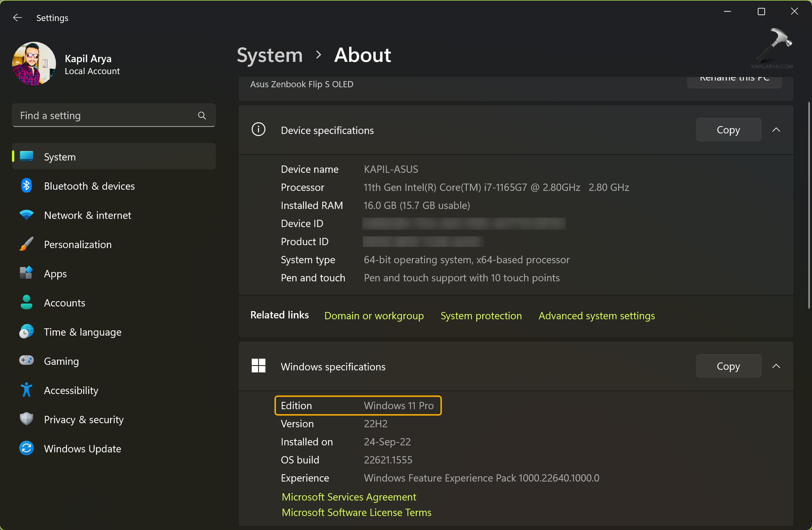Click the System breadcrumb
This screenshot has width=812, height=530.
click(x=269, y=55)
